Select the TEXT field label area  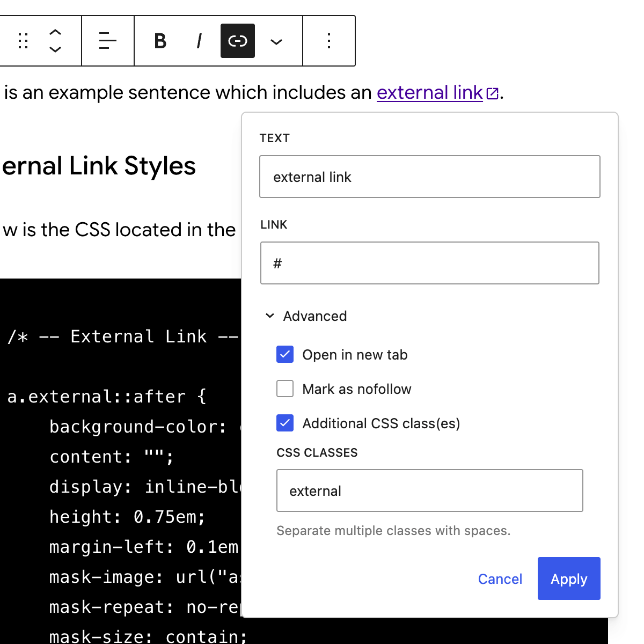pyautogui.click(x=275, y=138)
